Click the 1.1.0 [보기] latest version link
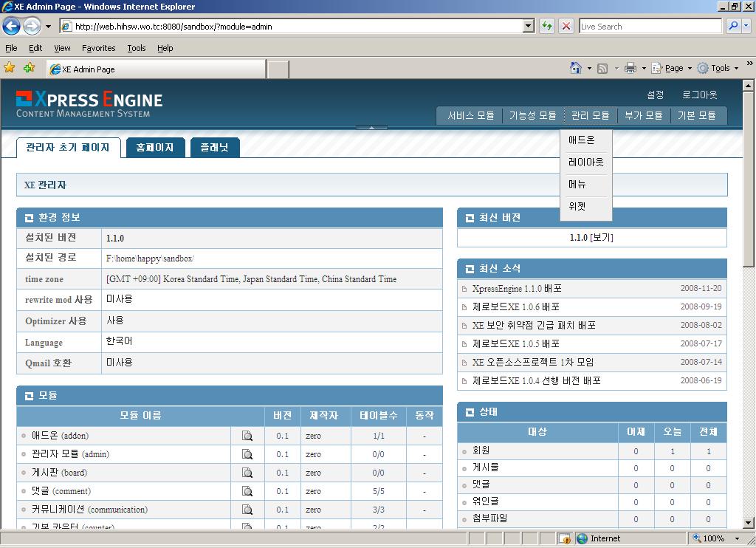756x548 pixels. pyautogui.click(x=591, y=238)
